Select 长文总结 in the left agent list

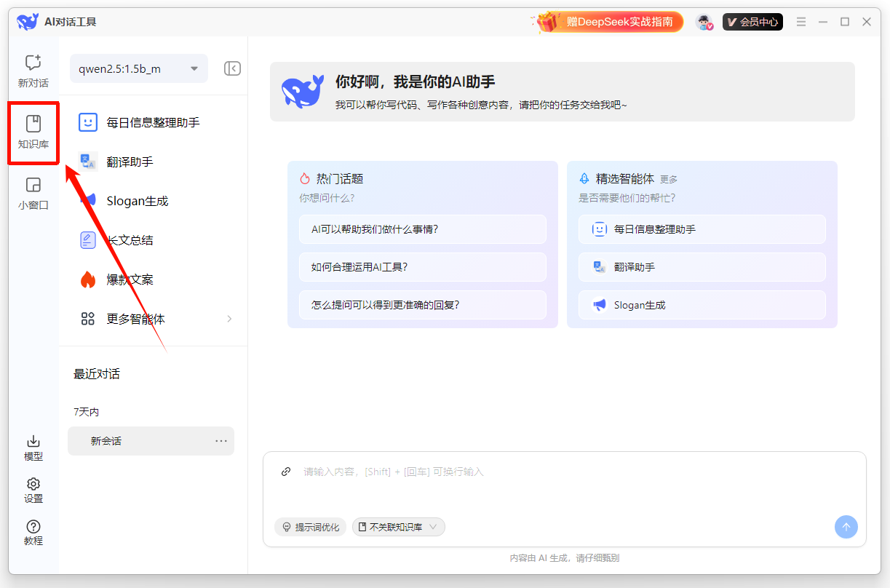click(130, 240)
